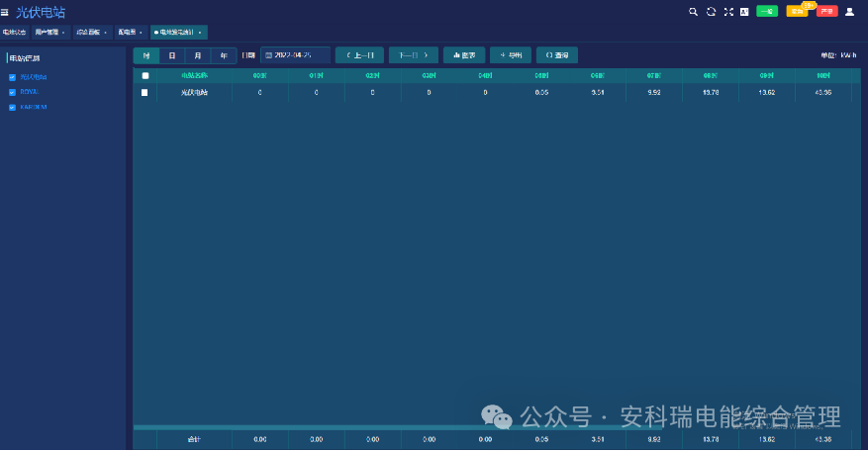Click the 00时 column header

(259, 75)
